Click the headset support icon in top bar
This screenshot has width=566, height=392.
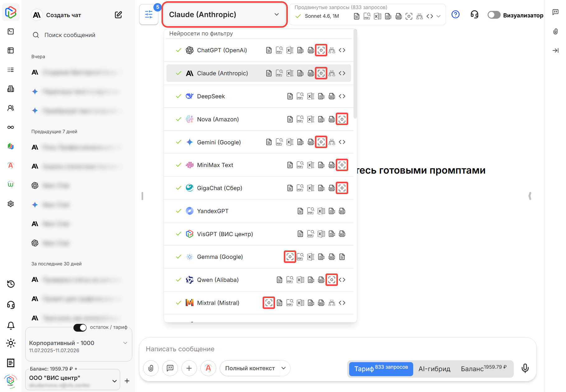tap(474, 15)
